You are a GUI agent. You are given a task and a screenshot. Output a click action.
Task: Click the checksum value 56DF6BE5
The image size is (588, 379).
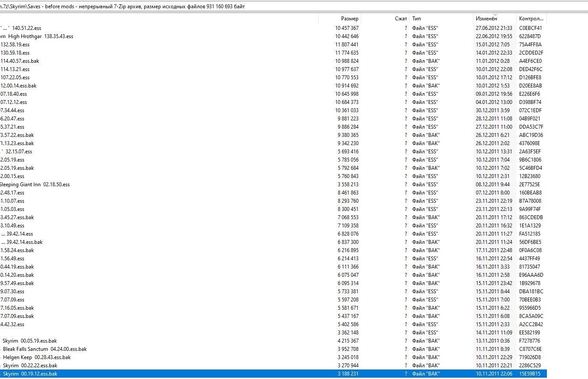[530, 242]
